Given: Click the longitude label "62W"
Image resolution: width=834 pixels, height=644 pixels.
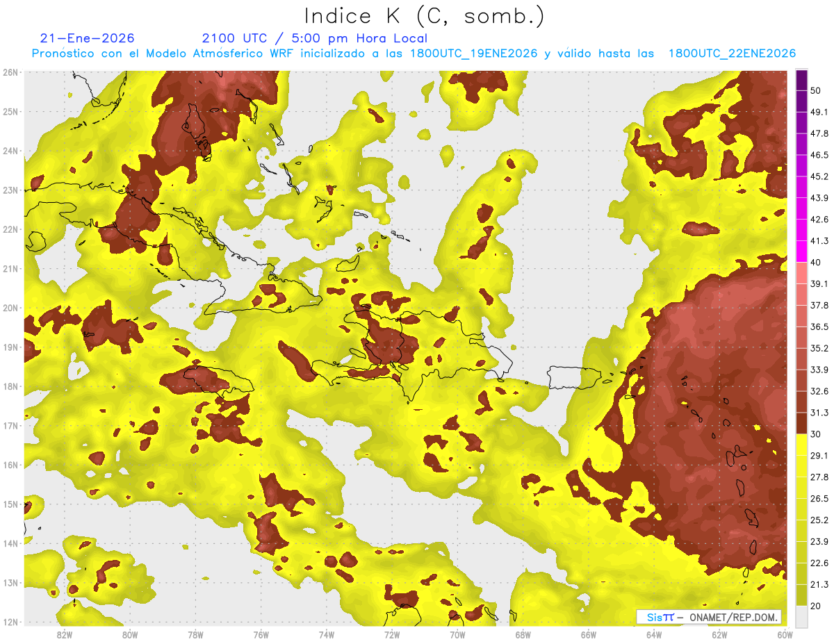Looking at the screenshot, I should pos(719,634).
